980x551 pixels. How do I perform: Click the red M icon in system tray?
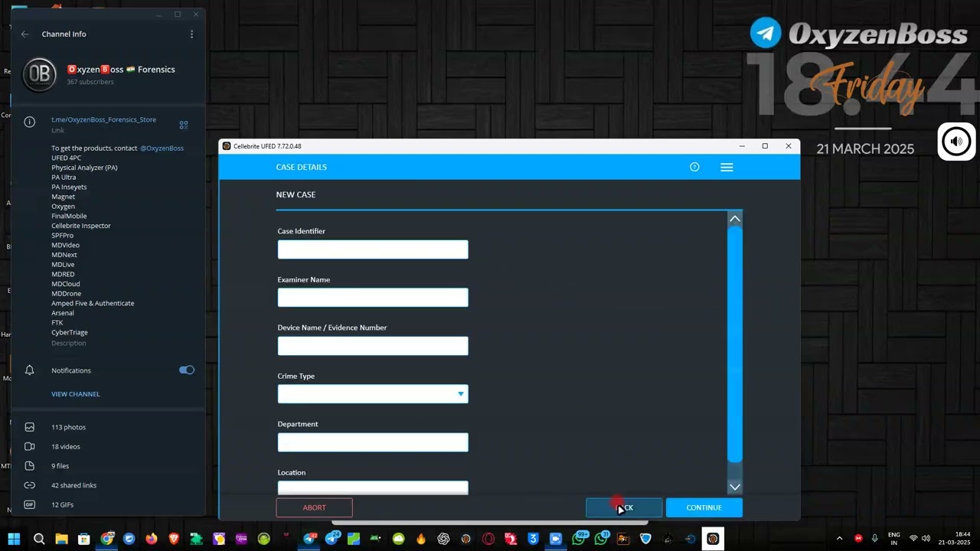click(858, 539)
